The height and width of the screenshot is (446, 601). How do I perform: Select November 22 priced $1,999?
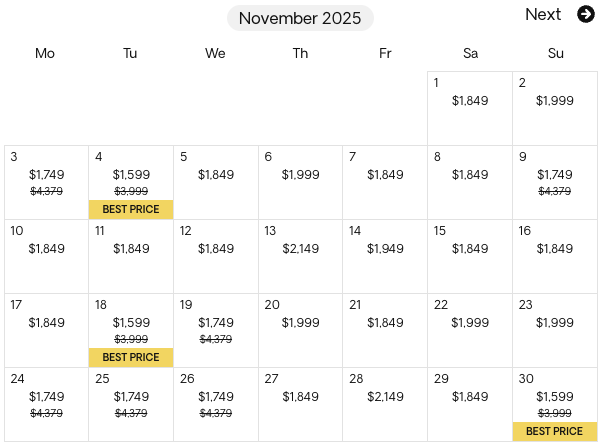click(469, 330)
